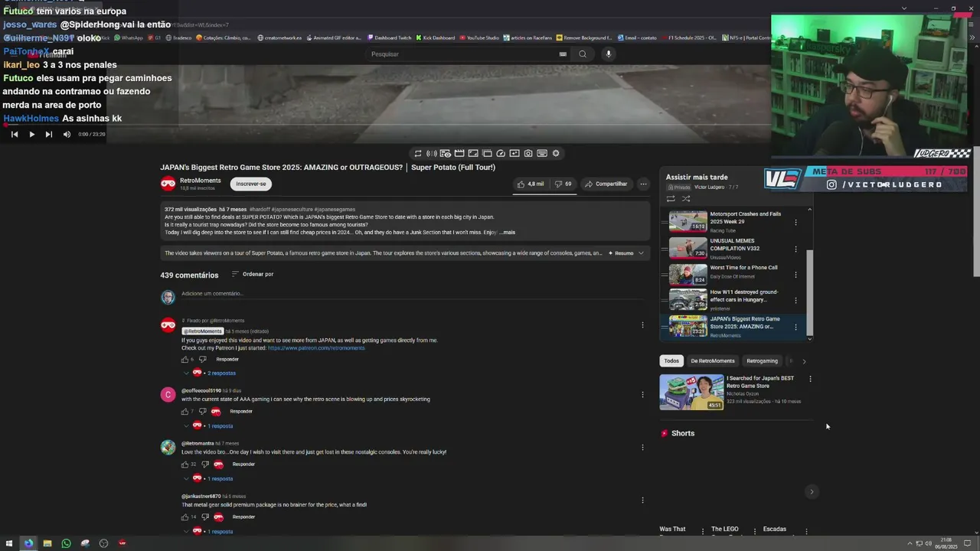The height and width of the screenshot is (551, 980).
Task: Open the gear settings icon in player toolbar
Action: point(556,153)
